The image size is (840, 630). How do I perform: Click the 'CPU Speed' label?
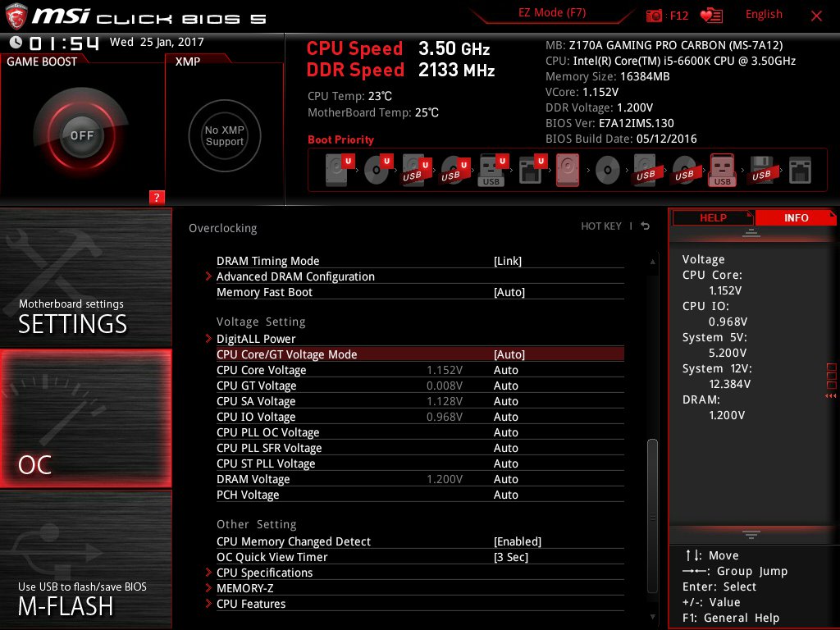354,48
